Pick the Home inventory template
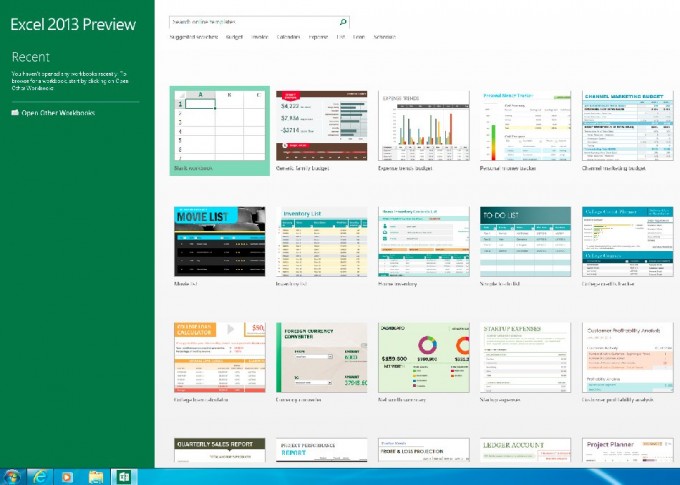Image resolution: width=680 pixels, height=485 pixels. [x=424, y=246]
